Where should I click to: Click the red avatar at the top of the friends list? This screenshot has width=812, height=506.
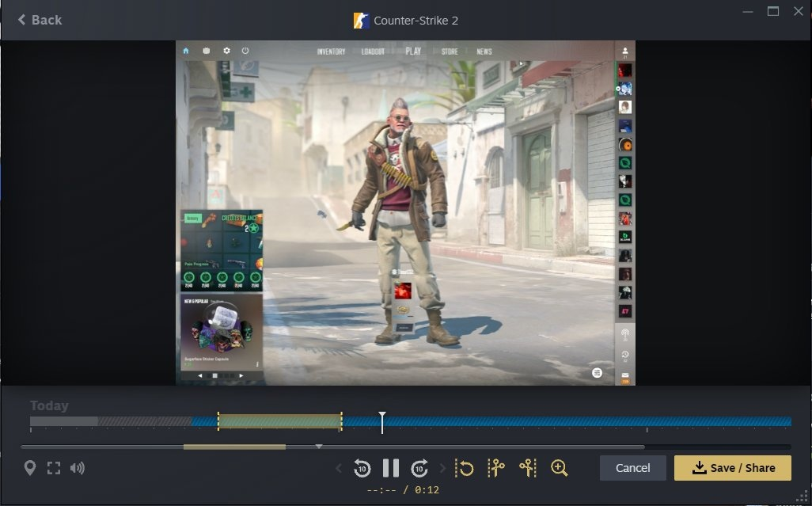point(625,70)
